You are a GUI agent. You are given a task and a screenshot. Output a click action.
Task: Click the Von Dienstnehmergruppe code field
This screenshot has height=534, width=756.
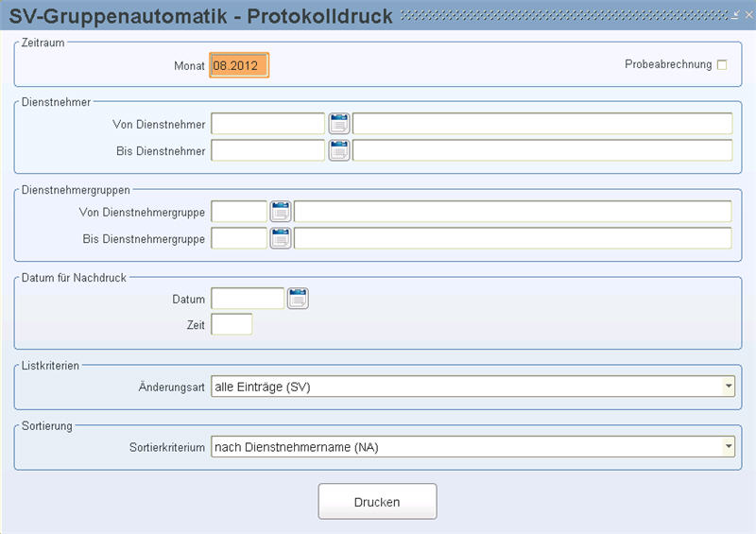[239, 212]
